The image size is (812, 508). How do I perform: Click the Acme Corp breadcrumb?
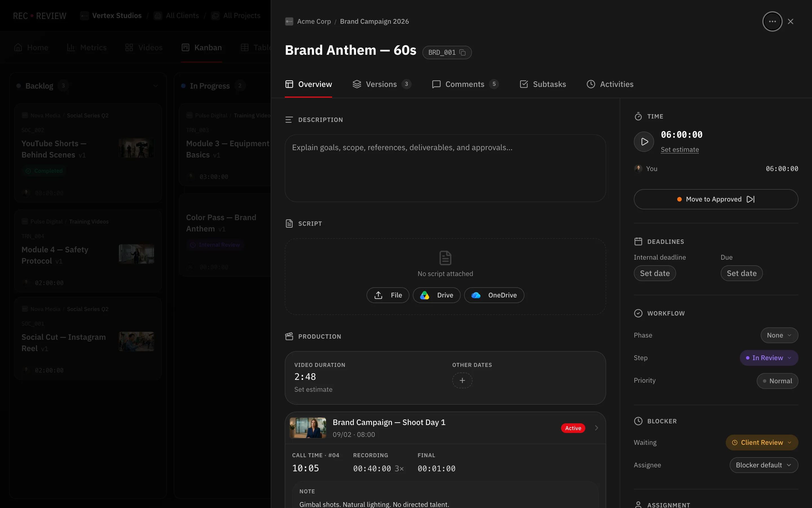(x=314, y=21)
